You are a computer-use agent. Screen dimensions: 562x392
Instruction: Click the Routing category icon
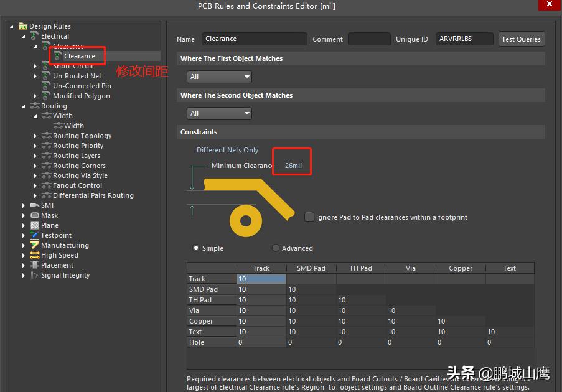pyautogui.click(x=35, y=106)
